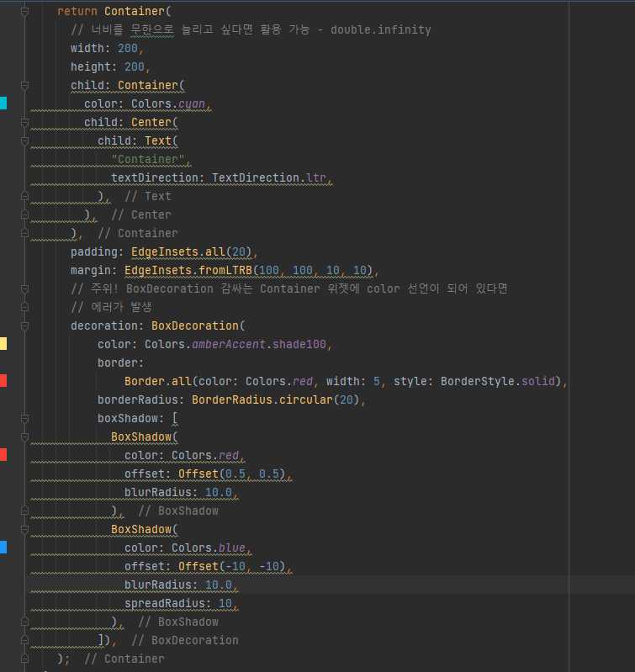The height and width of the screenshot is (672, 635).
Task: Click 'BorderRadius.circular(20)' value
Action: coord(276,399)
